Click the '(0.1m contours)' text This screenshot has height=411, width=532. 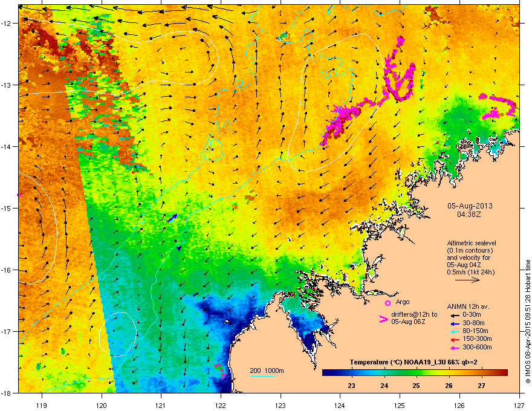click(470, 251)
